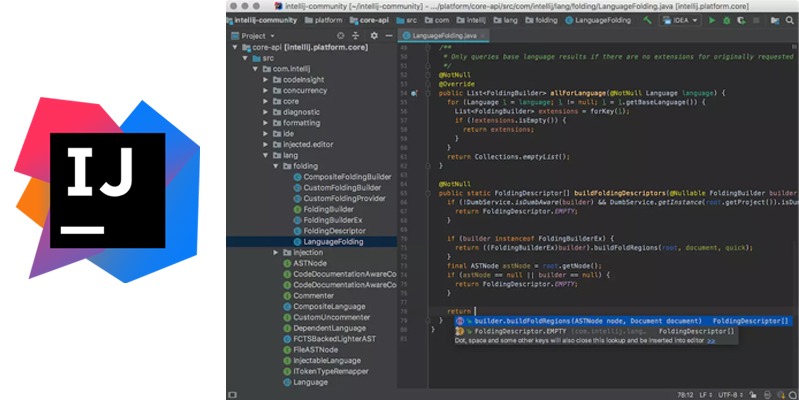Click the memory/notifications icon at status bar end
The image size is (799, 400).
pos(792,395)
